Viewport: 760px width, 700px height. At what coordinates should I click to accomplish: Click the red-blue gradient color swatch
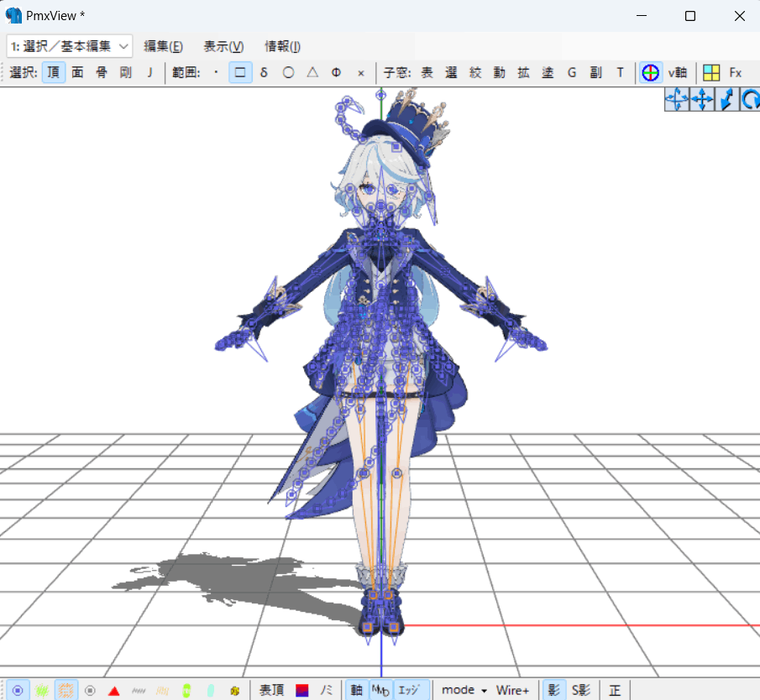coord(302,690)
